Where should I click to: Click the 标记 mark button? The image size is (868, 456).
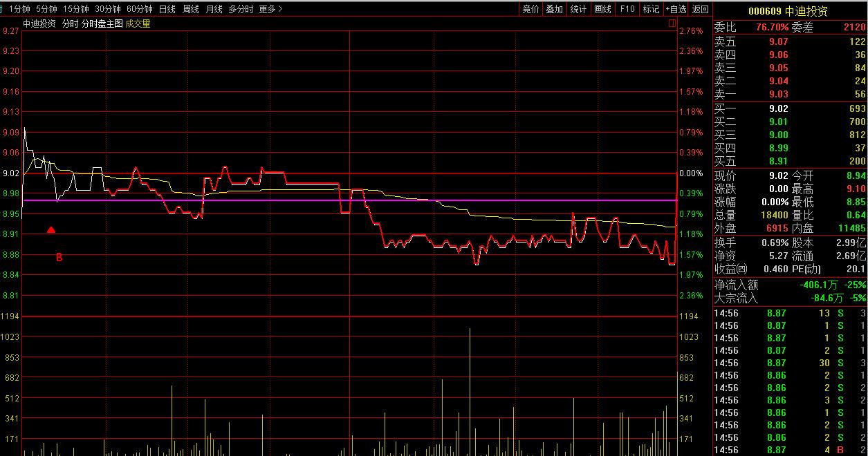click(x=651, y=9)
